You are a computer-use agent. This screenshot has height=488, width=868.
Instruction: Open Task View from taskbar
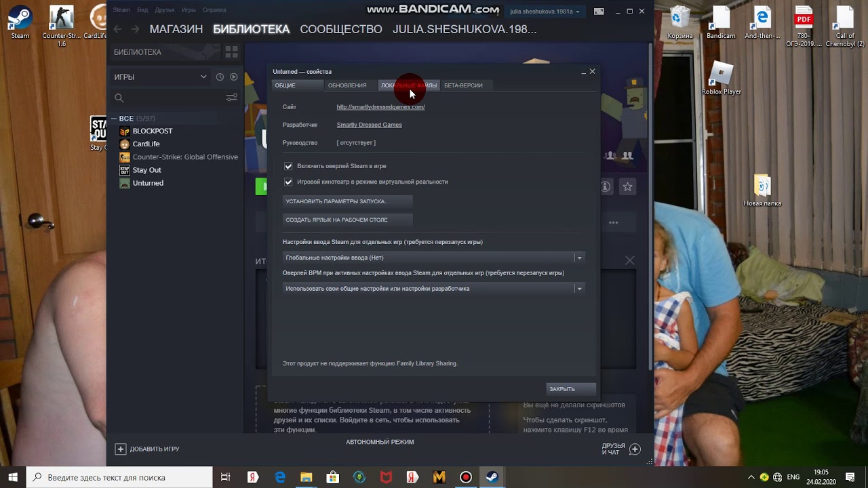[x=226, y=477]
